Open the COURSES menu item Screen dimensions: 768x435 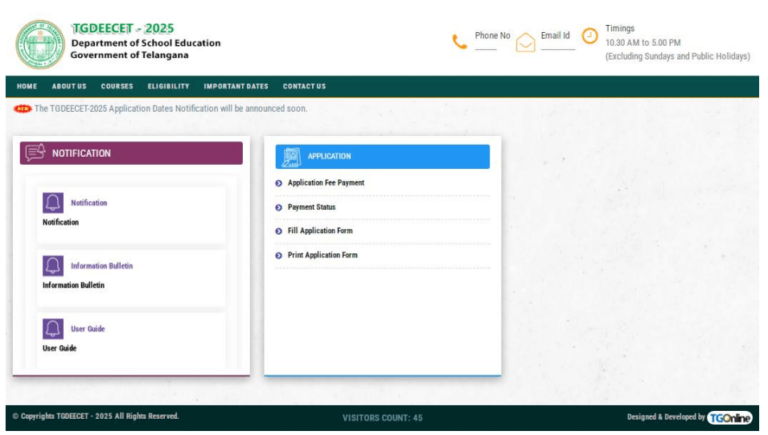click(x=117, y=86)
